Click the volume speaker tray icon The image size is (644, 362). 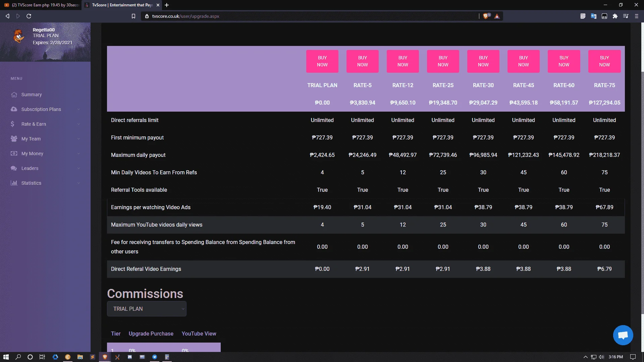coord(601,357)
